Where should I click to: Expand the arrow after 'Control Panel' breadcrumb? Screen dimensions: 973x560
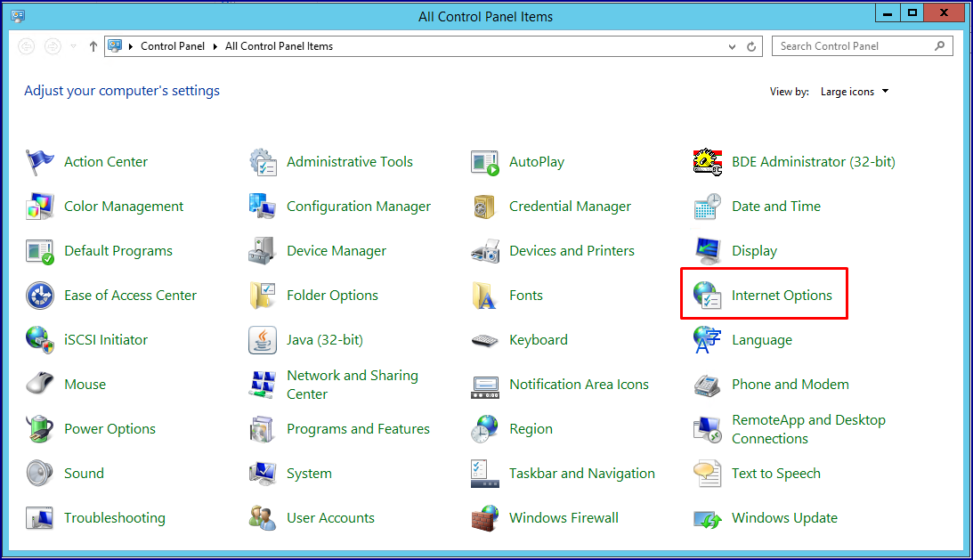click(x=215, y=46)
